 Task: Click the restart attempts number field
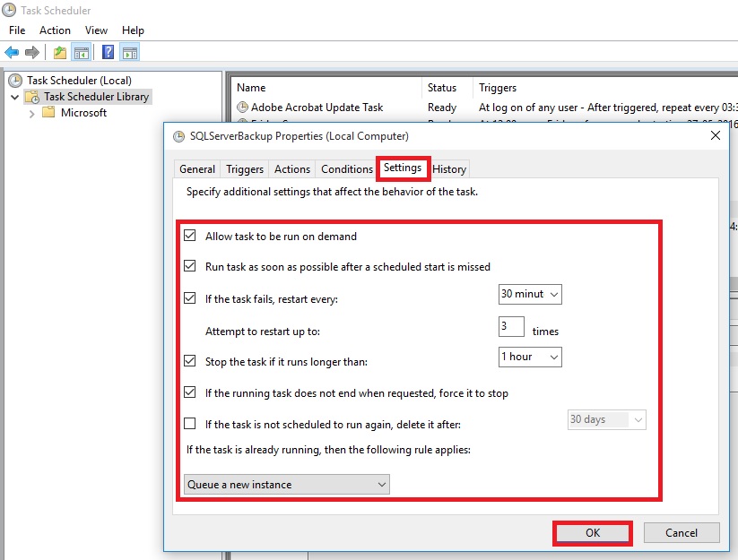[x=511, y=326]
